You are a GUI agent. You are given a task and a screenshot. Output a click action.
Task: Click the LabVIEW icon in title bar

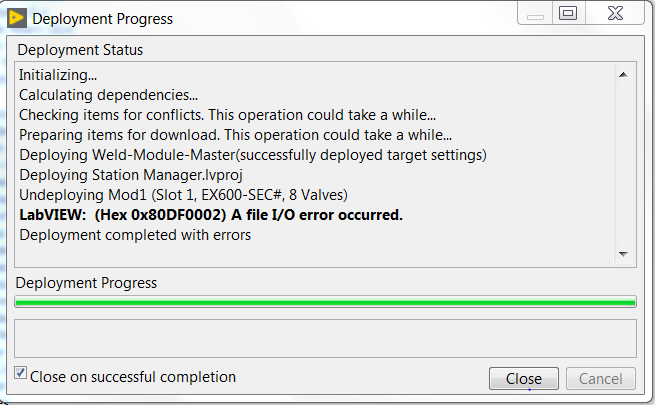click(17, 18)
